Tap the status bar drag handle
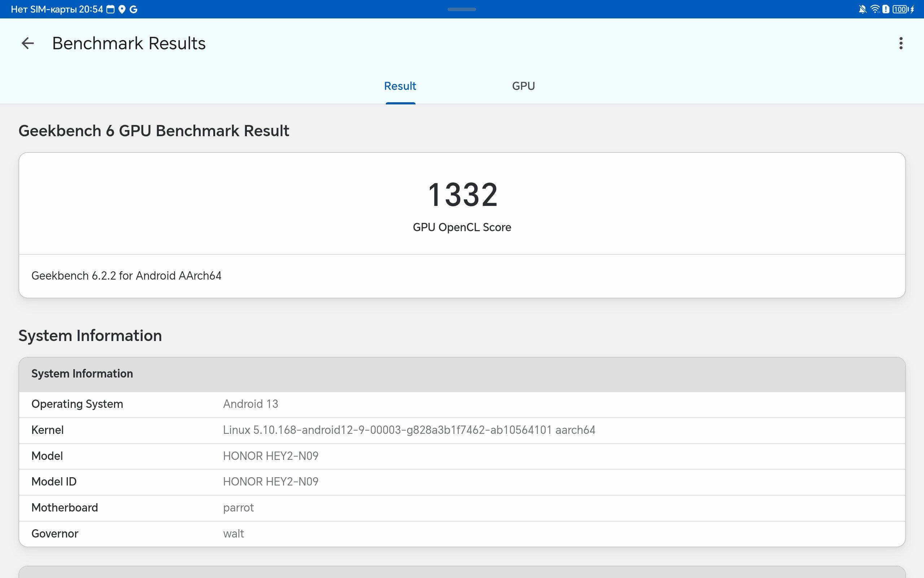Screen dimensions: 924x578 pyautogui.click(x=462, y=9)
